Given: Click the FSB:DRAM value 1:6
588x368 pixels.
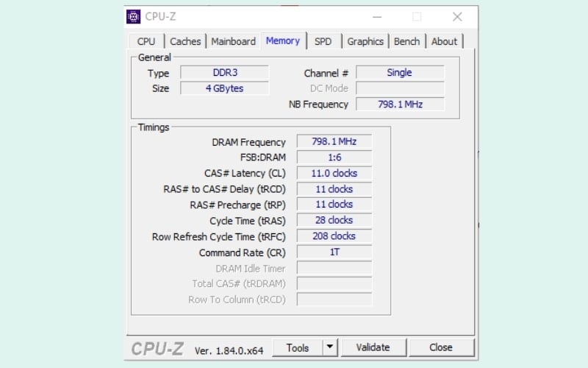Looking at the screenshot, I should pyautogui.click(x=334, y=158).
